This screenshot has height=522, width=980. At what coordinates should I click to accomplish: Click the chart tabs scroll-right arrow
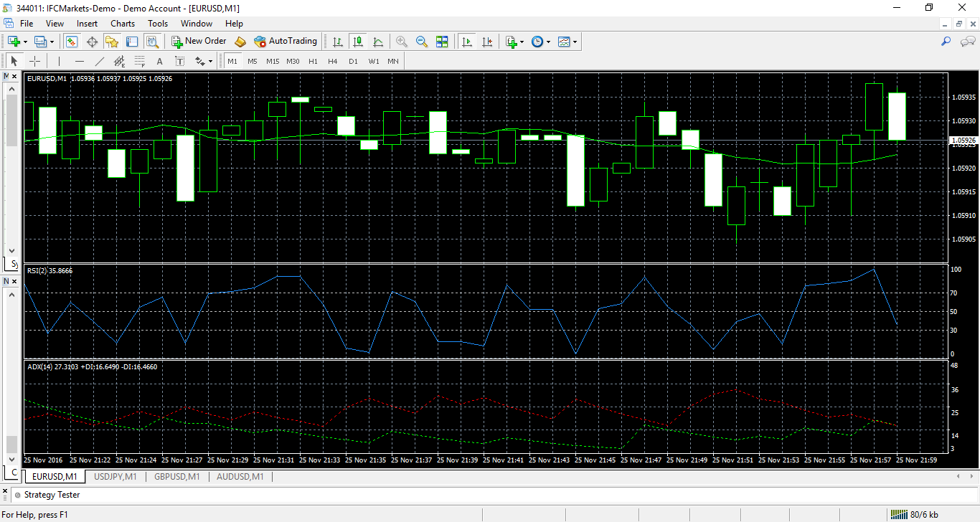coord(973,477)
